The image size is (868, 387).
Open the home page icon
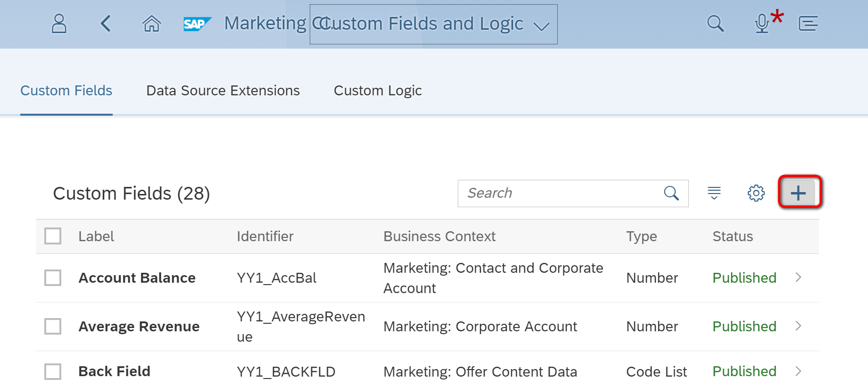pyautogui.click(x=151, y=24)
